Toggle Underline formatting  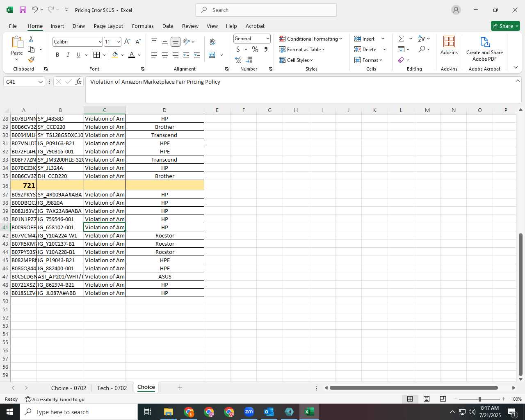78,55
